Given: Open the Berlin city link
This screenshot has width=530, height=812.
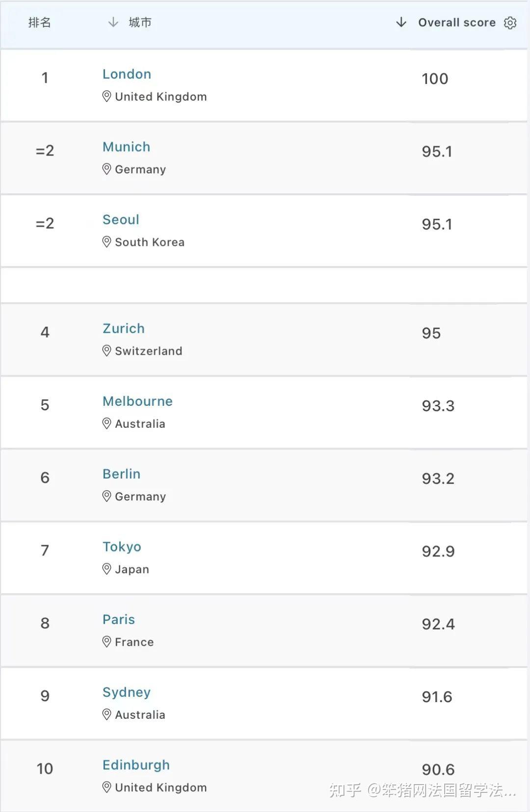Looking at the screenshot, I should (121, 474).
